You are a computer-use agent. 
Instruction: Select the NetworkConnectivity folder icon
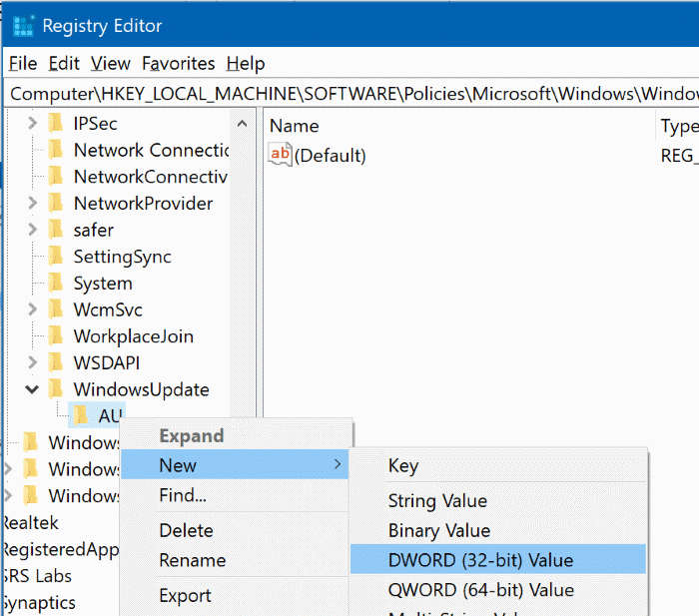click(56, 177)
